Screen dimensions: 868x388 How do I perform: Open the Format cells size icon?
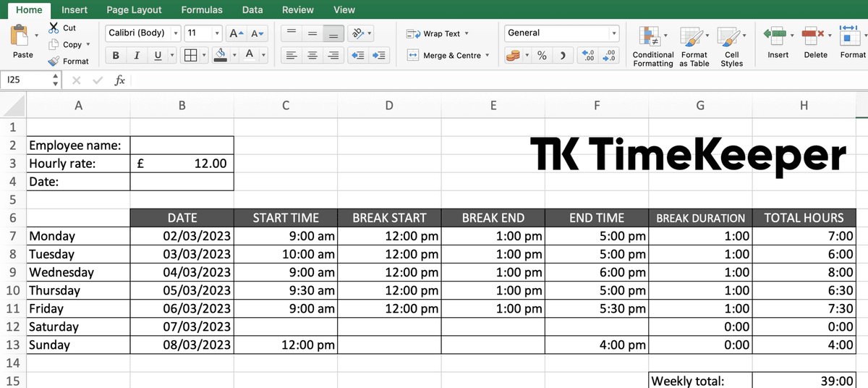pos(848,34)
